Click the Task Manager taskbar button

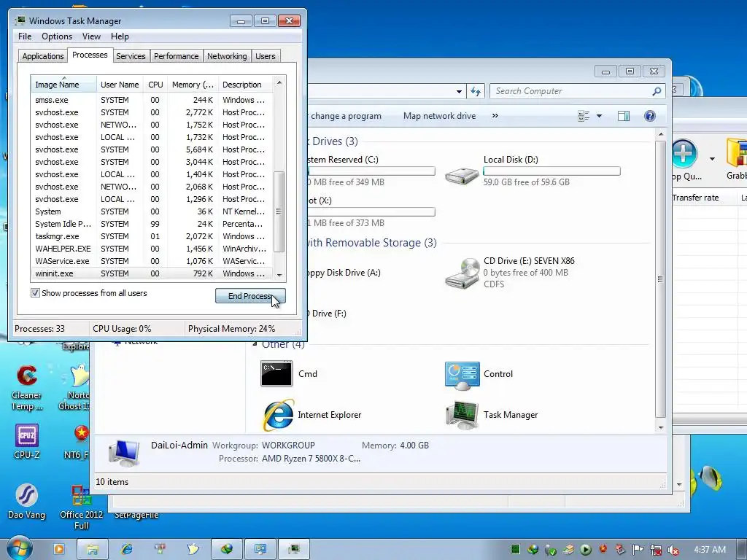pos(294,549)
